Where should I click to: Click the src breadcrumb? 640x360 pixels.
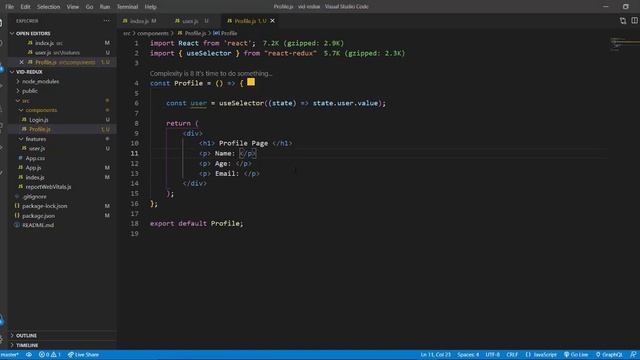(127, 33)
